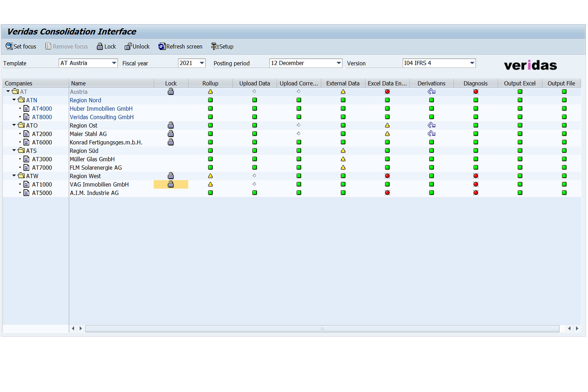Click red Diagnosis status for Austria
The image size is (588, 392).
tap(475, 92)
